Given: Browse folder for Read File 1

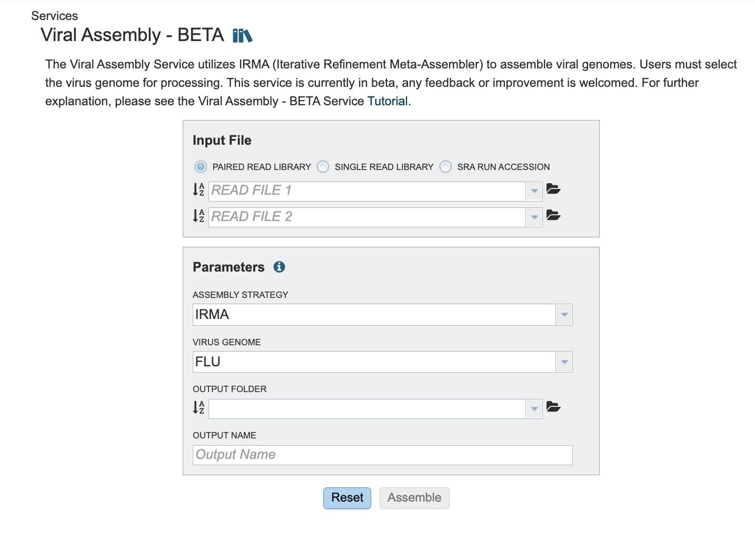Looking at the screenshot, I should (553, 189).
